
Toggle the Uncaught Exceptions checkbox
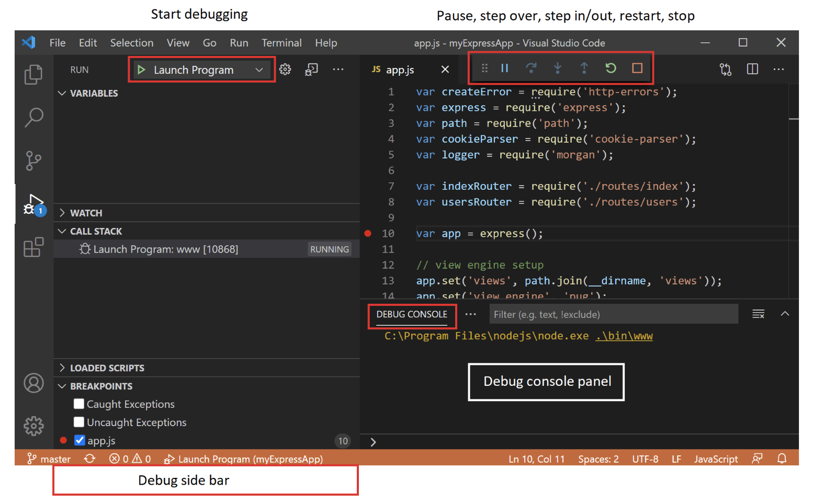point(79,422)
